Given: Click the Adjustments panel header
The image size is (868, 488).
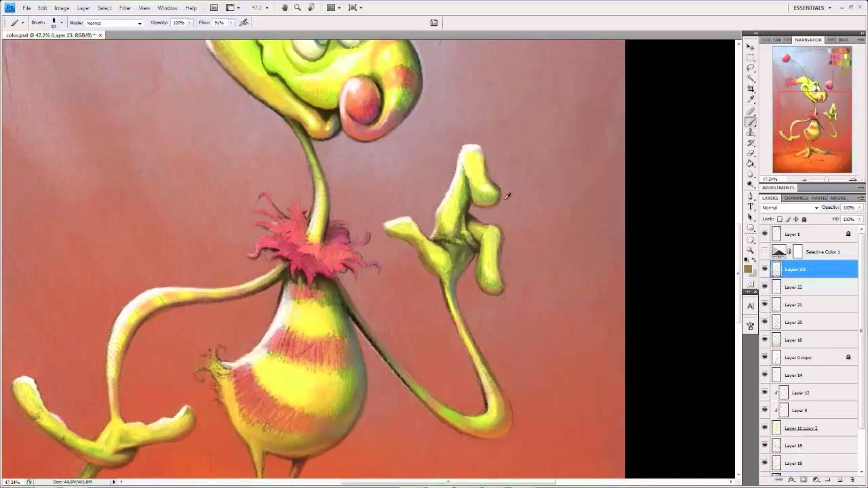Looking at the screenshot, I should pos(778,188).
